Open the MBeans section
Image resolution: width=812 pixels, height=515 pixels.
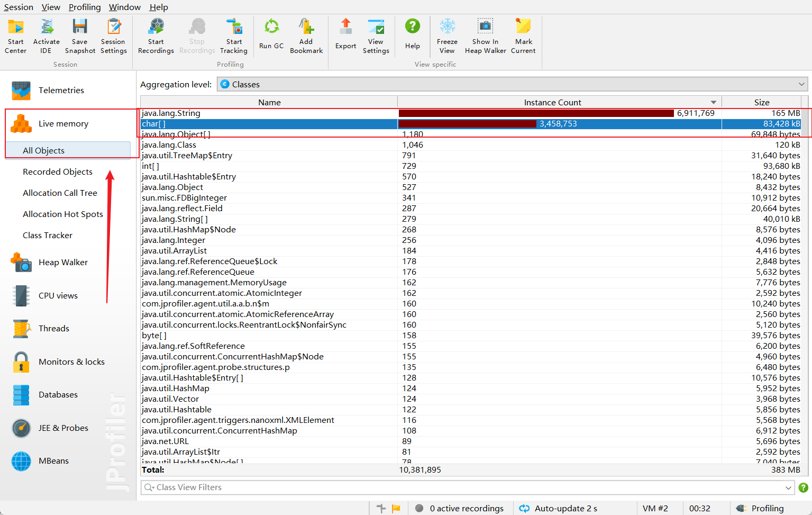pyautogui.click(x=40, y=461)
